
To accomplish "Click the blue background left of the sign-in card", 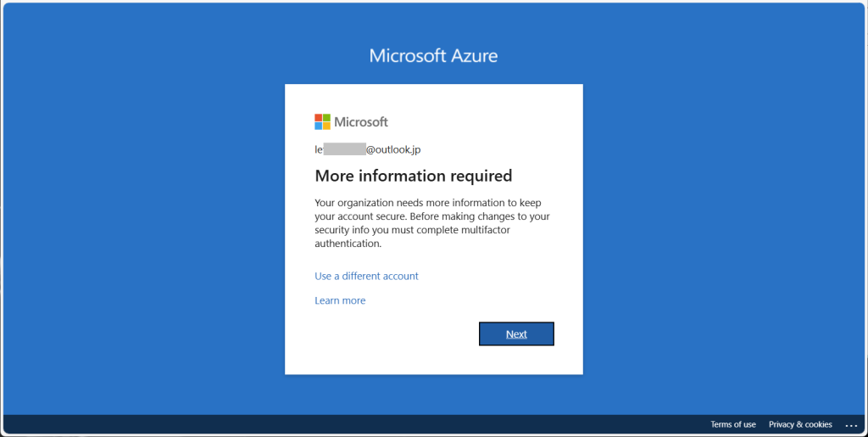I will point(144,229).
